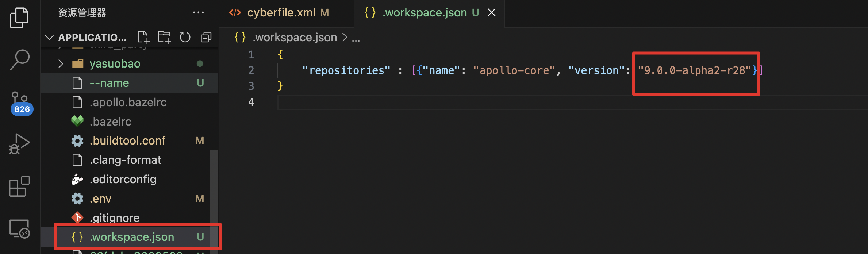Click the New File icon
The image size is (868, 254).
[143, 37]
